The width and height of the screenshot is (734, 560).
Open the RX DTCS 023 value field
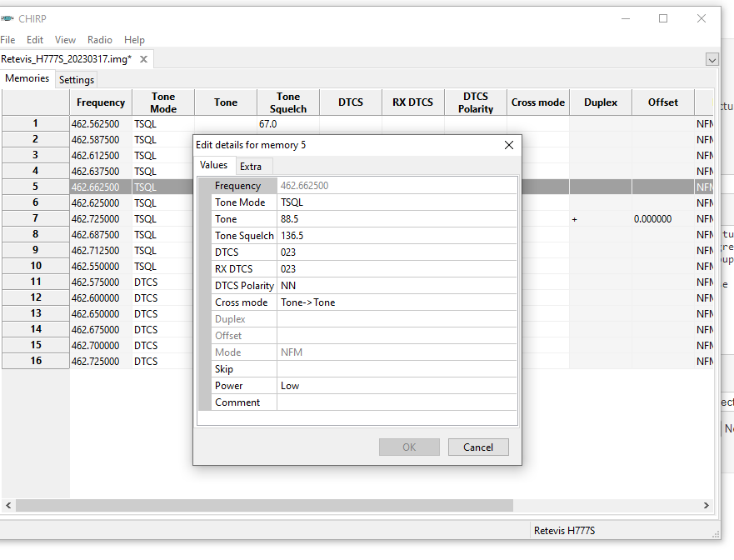click(x=397, y=269)
